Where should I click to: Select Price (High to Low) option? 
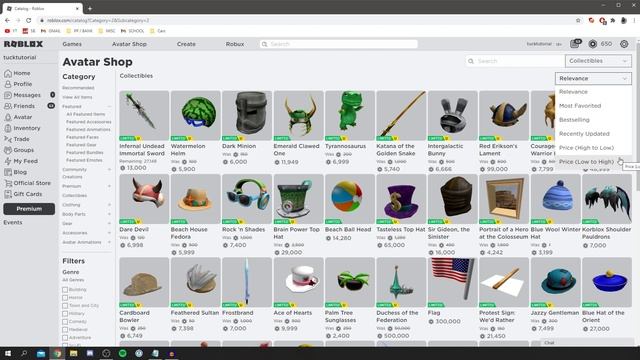[593, 148]
